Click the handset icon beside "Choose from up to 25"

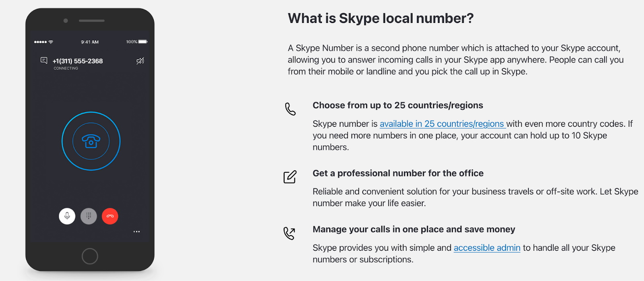[x=290, y=109]
